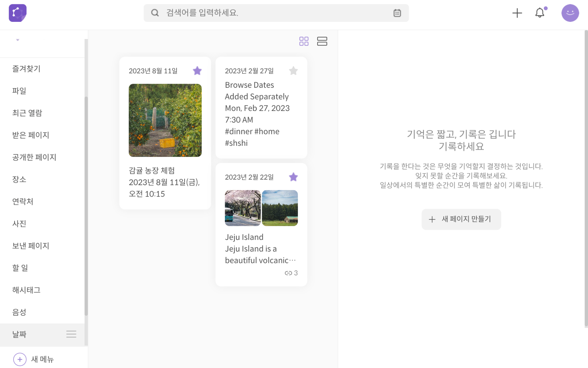
Task: Click the beautiful volcanic preview text
Action: [260, 260]
